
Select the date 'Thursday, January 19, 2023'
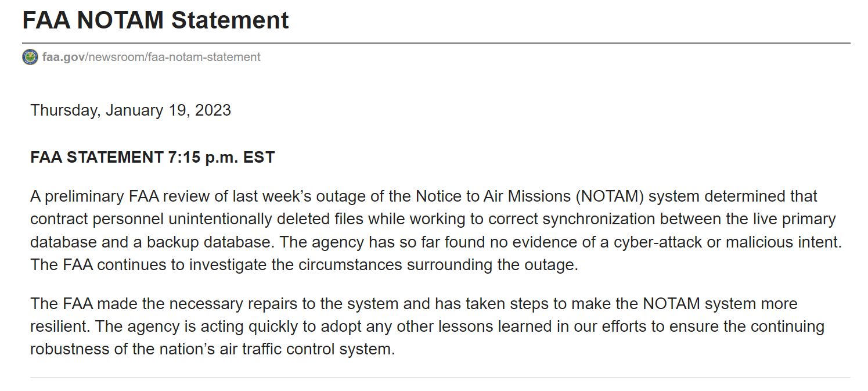click(131, 110)
